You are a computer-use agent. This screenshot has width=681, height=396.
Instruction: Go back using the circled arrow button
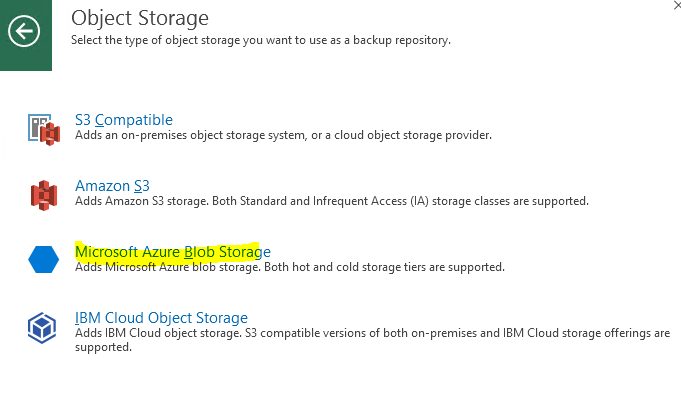tap(24, 31)
